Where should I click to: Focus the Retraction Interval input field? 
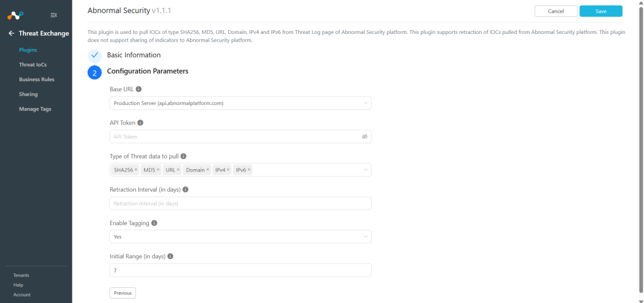[x=240, y=203]
